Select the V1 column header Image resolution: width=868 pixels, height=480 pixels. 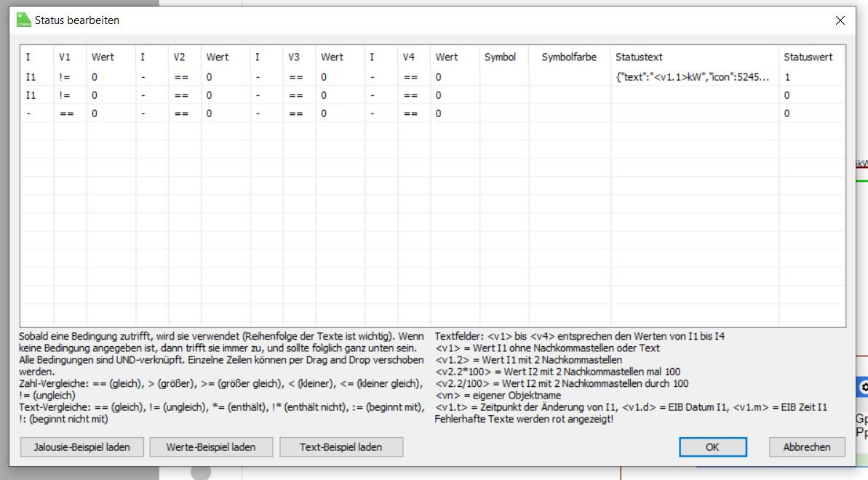tap(71, 57)
